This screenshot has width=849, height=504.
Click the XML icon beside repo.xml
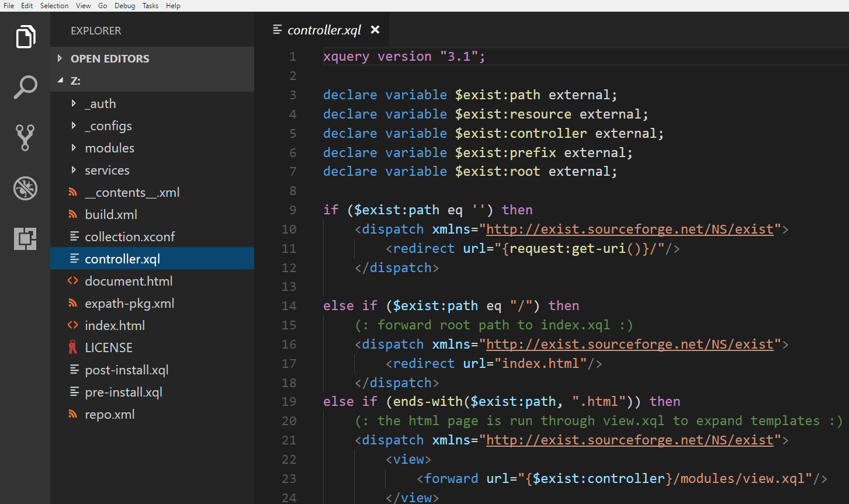pos(73,414)
